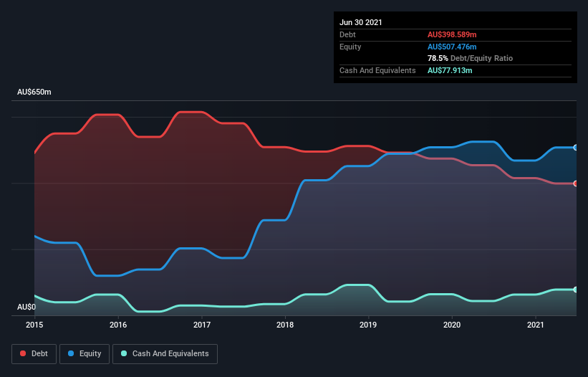Image resolution: width=588 pixels, height=377 pixels.
Task: Click the 2019 axis label
Action: (368, 325)
